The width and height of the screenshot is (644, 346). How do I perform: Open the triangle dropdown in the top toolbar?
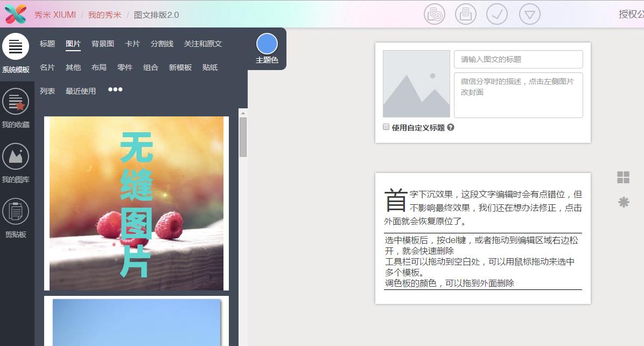tap(530, 14)
